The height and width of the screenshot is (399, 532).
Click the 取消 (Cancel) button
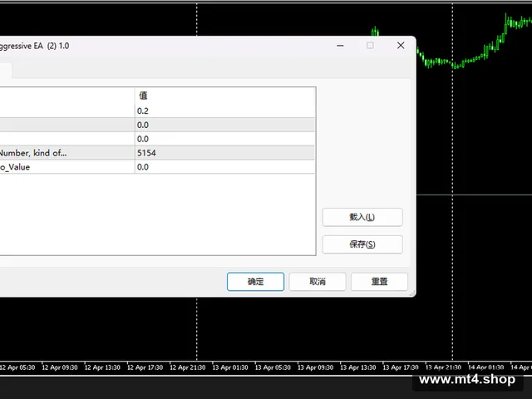(318, 282)
